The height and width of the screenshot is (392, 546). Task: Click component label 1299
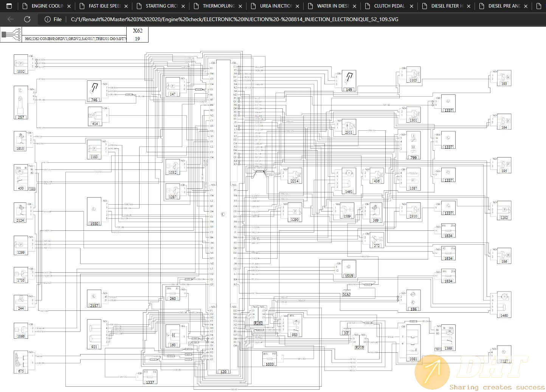21,252
